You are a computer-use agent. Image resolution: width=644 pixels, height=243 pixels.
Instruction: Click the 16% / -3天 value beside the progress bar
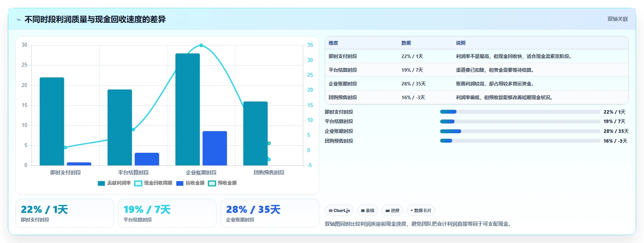click(615, 141)
